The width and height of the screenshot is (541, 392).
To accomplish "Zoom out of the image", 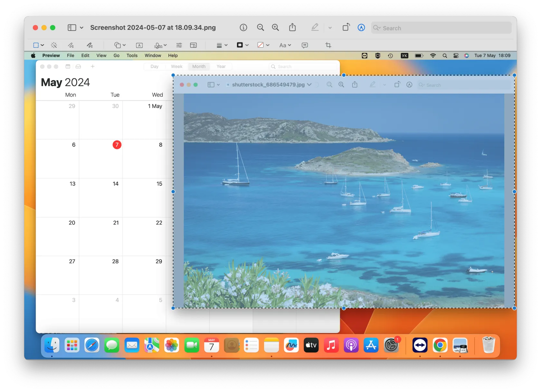I will [x=261, y=27].
